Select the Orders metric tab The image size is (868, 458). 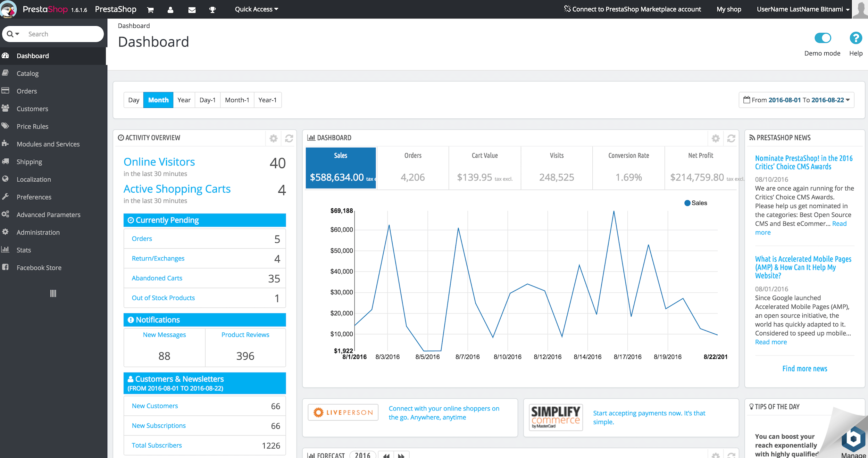412,168
